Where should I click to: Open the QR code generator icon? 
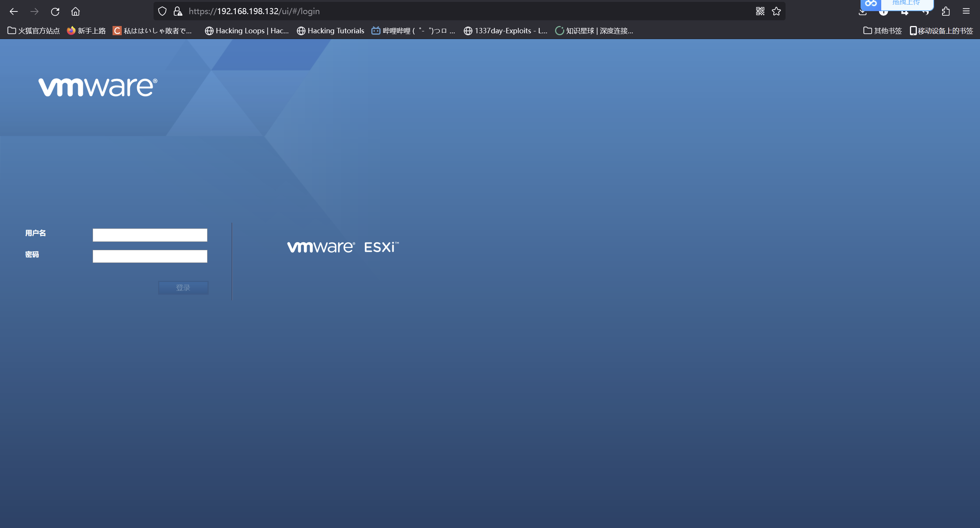click(760, 11)
